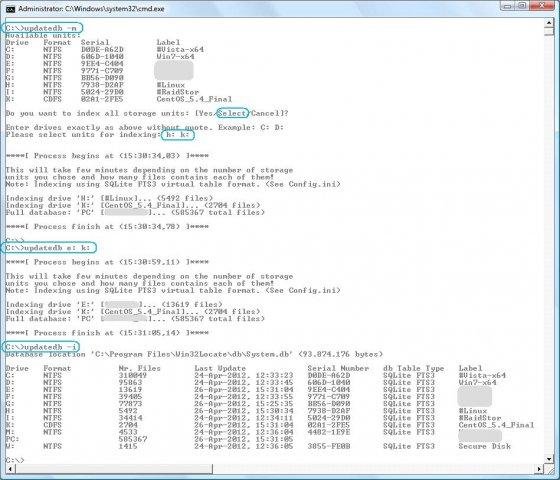
Task: Click the '310049' file count value
Action: pos(132,375)
